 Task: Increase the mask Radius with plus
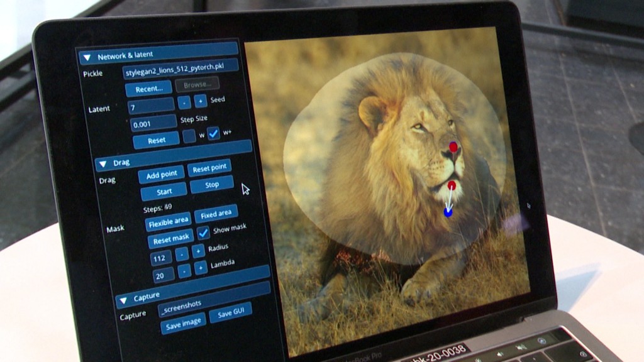[x=198, y=251]
